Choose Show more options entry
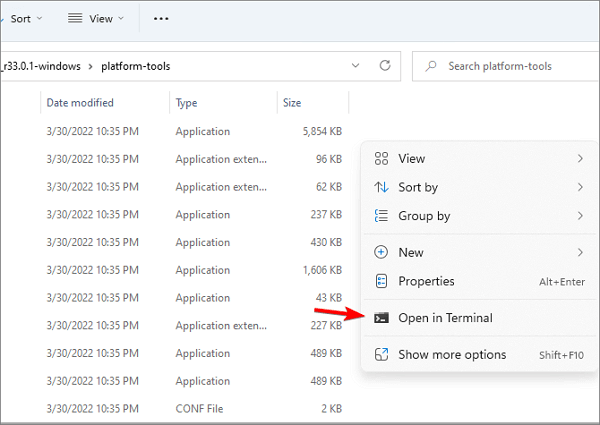This screenshot has width=600, height=425. point(452,354)
